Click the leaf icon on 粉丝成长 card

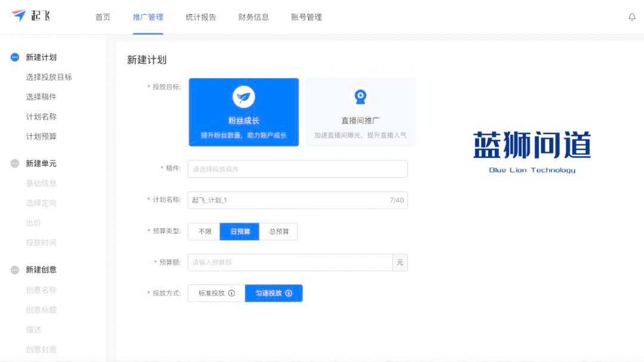[x=243, y=95]
